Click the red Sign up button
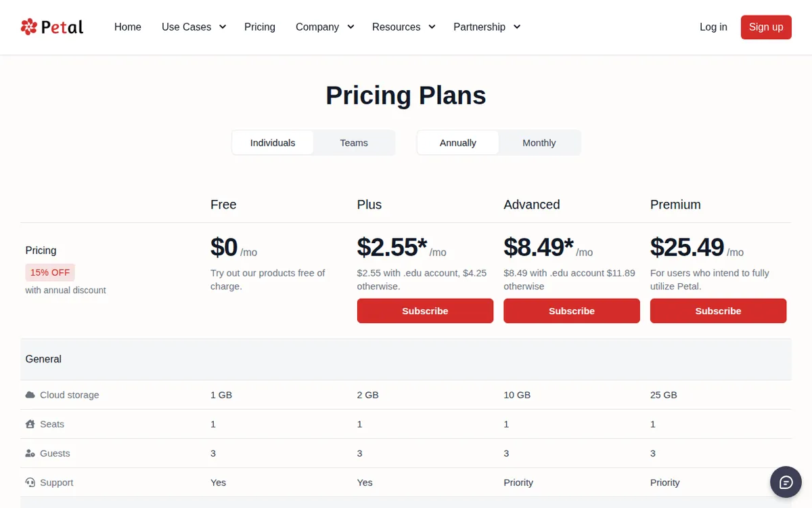Screen dimensions: 812x508 pyautogui.click(x=766, y=27)
